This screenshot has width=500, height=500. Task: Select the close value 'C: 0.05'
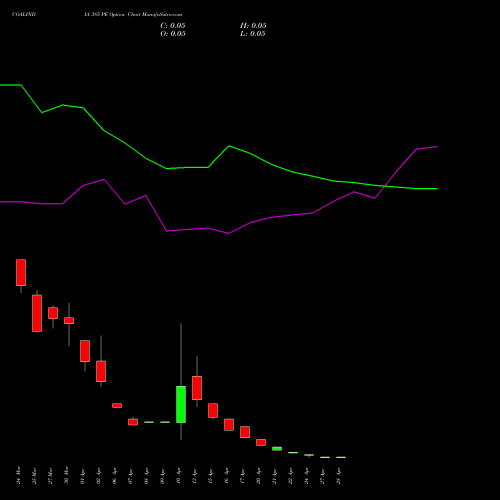173,26
